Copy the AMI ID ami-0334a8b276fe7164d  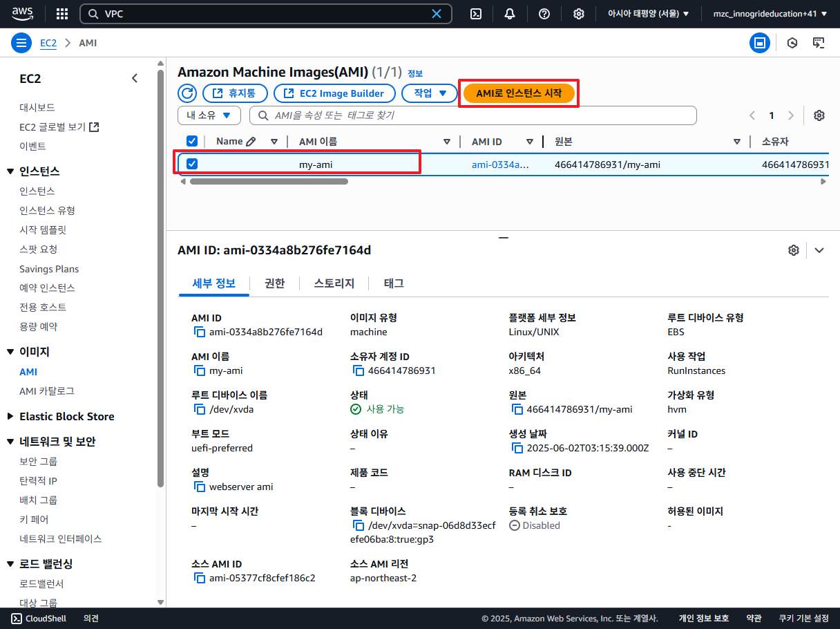point(200,332)
